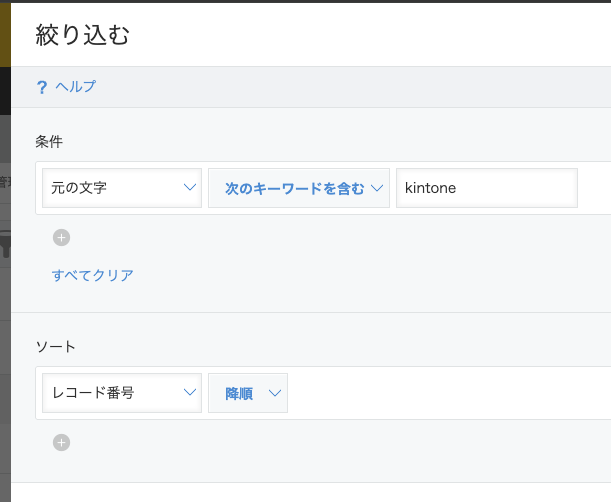Click the funnel filter icon at the left edge
Screen dimensions: 611x502
tap(5, 244)
